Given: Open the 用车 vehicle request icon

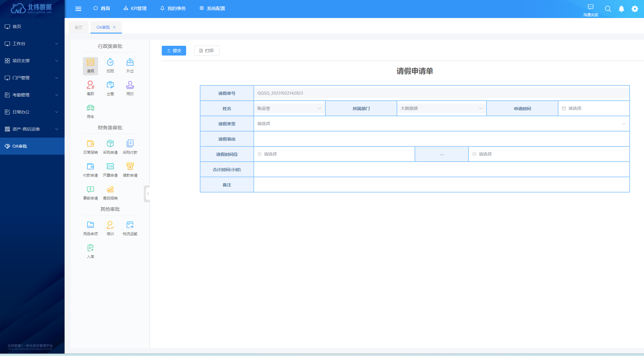Looking at the screenshot, I should [90, 111].
